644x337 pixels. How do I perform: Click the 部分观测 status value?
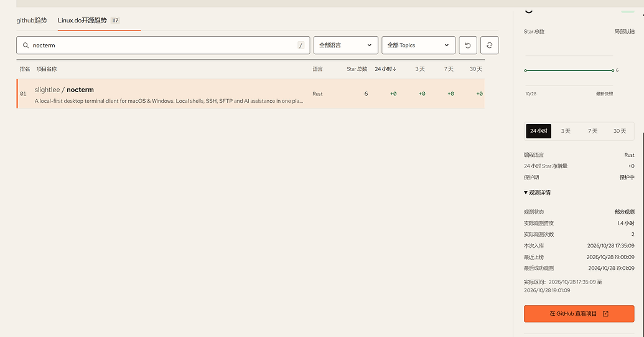pyautogui.click(x=624, y=212)
